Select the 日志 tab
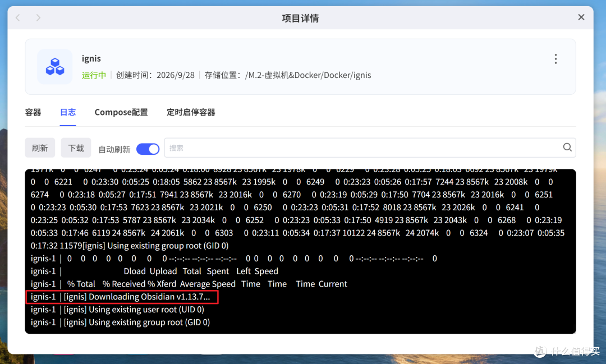 [68, 112]
